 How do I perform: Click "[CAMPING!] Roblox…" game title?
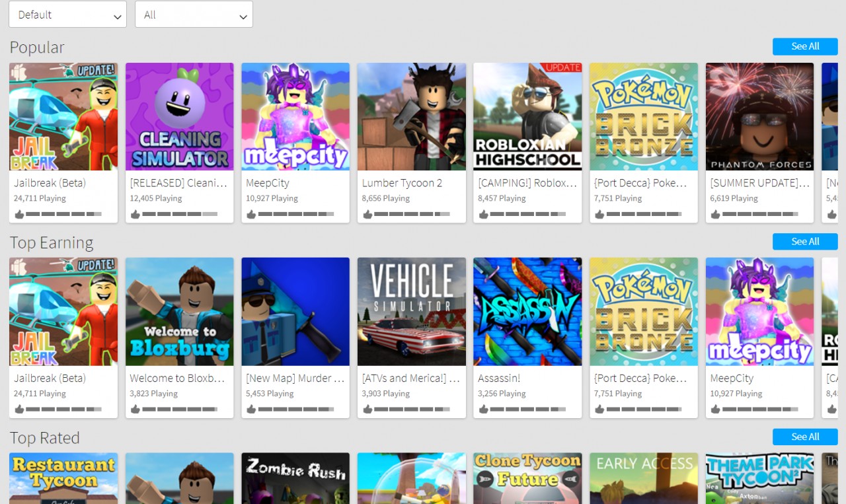pos(527,183)
